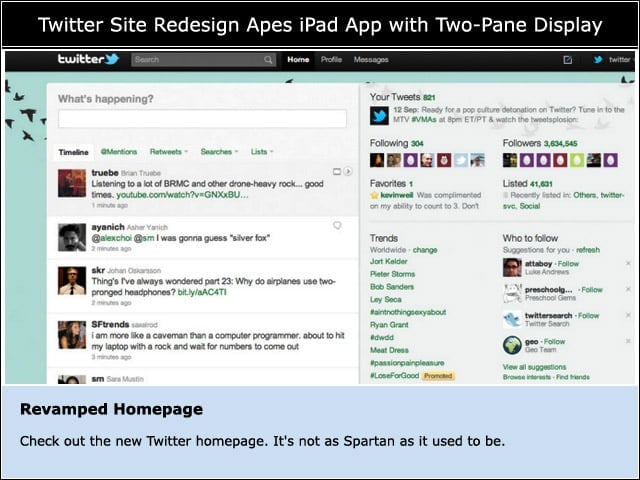Screen dimensions: 640x480
Task: Follow preschoolg...
Action: pyautogui.click(x=592, y=289)
